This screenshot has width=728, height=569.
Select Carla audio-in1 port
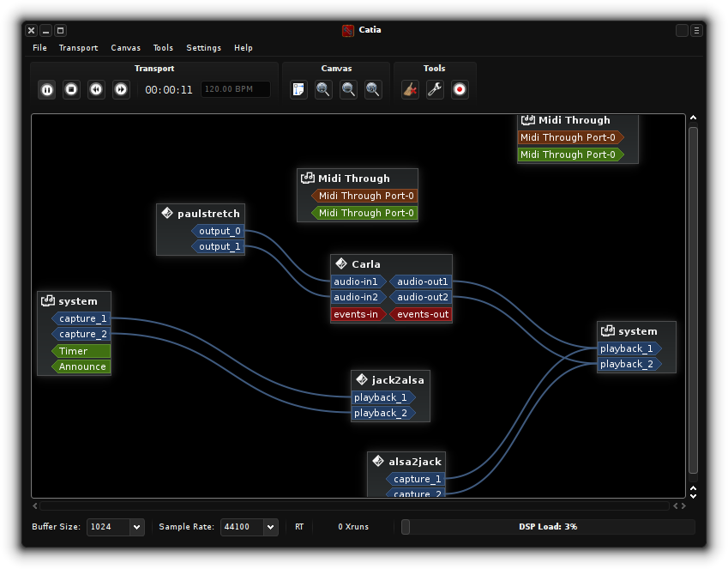358,281
